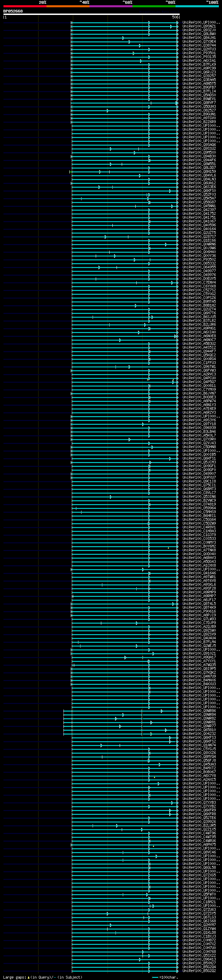Open hit UniRef100_Q8LBW0
The width and height of the screenshot is (222, 980).
(x=199, y=34)
